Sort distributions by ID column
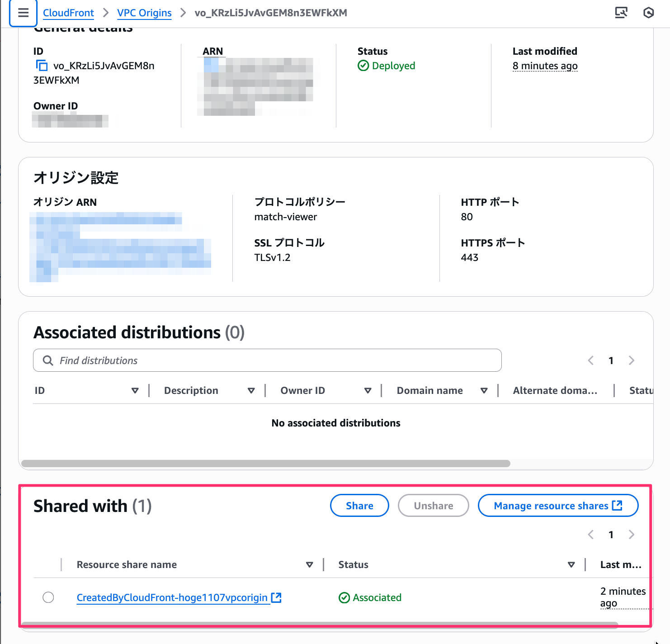 coord(135,391)
